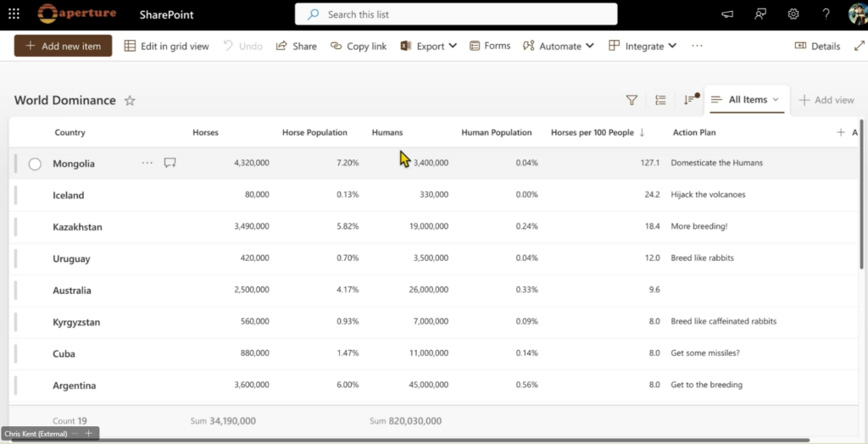Image resolution: width=868 pixels, height=444 pixels.
Task: Open the chat feedback icon in header
Action: [760, 14]
